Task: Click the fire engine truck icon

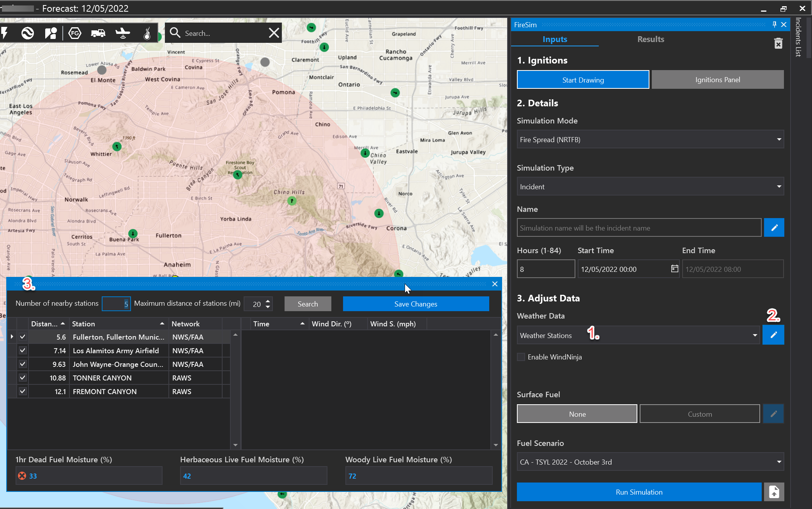Action: point(98,33)
